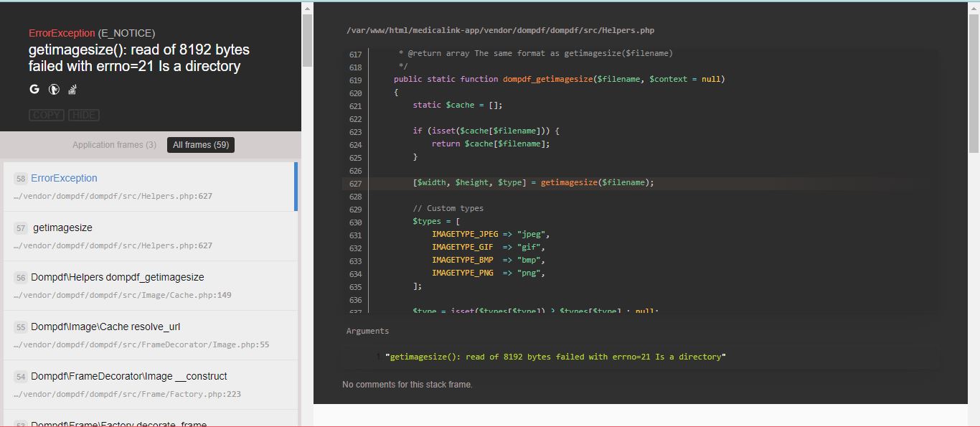Click the argument error message string
The height and width of the screenshot is (427, 980).
555,357
